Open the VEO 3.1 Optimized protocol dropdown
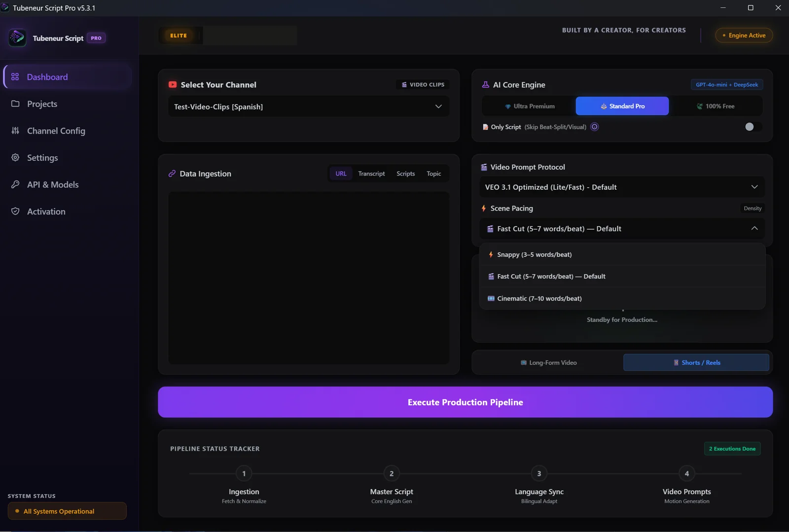Viewport: 789px width, 532px height. point(622,187)
